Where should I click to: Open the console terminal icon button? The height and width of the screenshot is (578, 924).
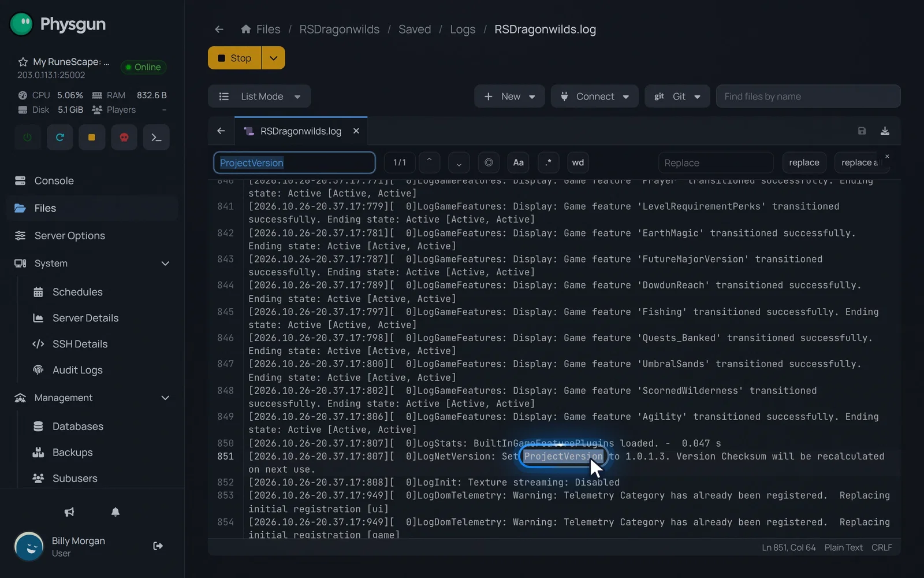tap(156, 138)
